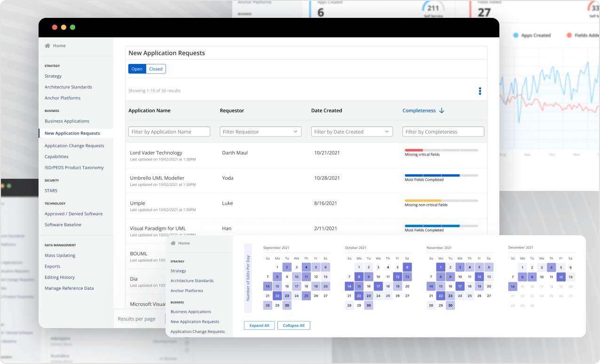Click Umple completeness bar
Image resolution: width=600 pixels, height=364 pixels.
[441, 201]
